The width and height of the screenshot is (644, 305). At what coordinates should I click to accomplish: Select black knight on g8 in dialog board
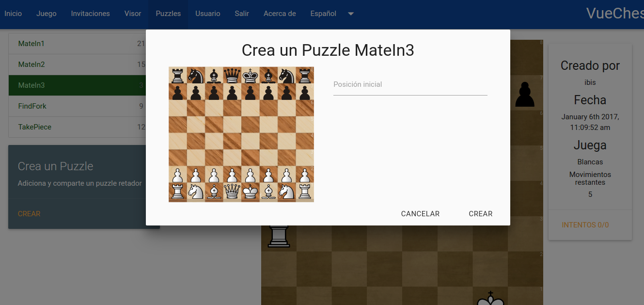287,75
